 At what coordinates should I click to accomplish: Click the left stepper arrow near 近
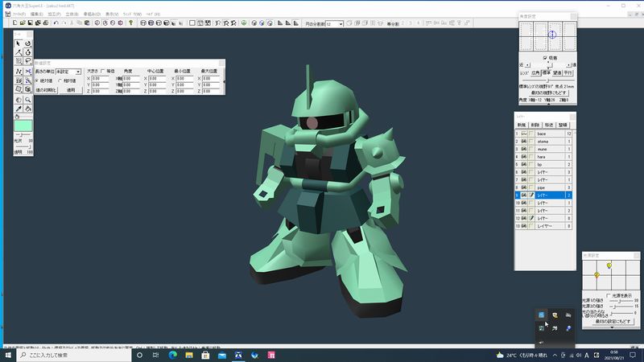528,65
